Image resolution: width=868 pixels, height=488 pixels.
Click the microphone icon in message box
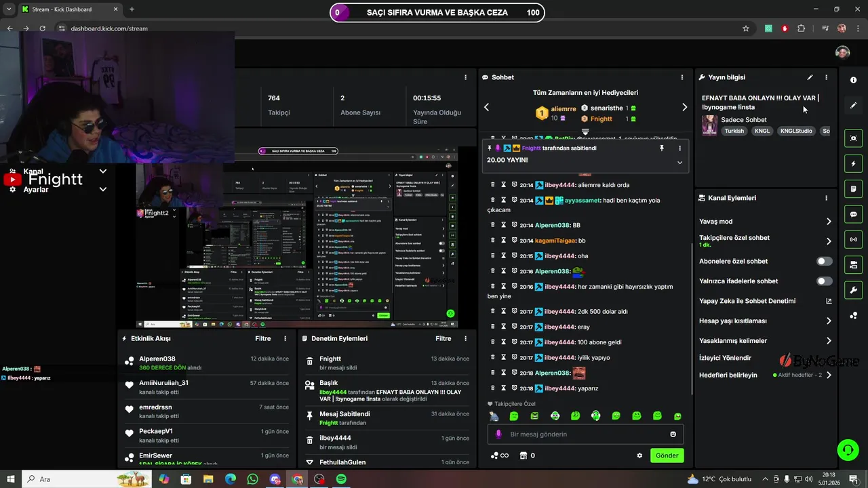pyautogui.click(x=498, y=434)
